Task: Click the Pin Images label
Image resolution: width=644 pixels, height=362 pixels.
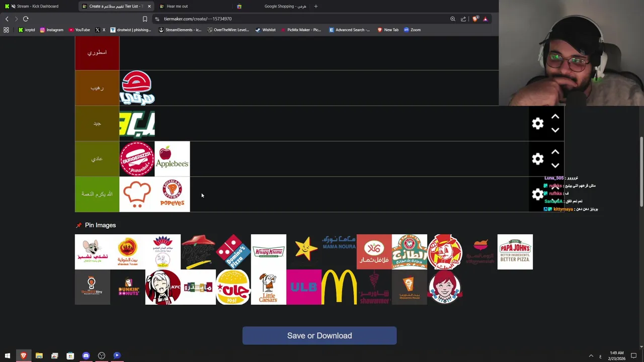Action: [x=100, y=225]
